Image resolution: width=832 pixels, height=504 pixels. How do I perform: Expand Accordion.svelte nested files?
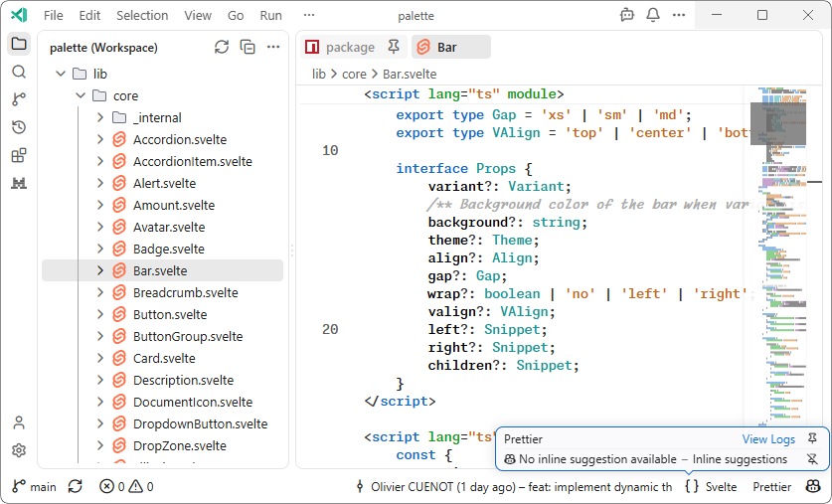[x=100, y=139]
